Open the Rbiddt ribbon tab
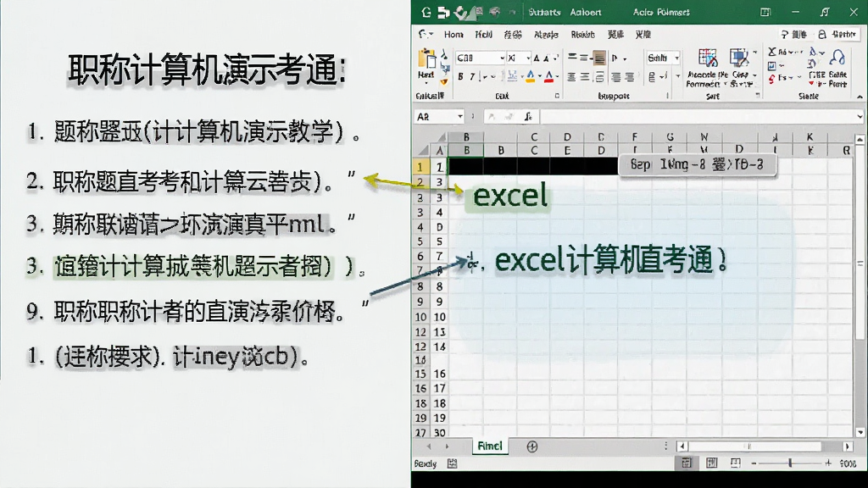 click(x=582, y=34)
